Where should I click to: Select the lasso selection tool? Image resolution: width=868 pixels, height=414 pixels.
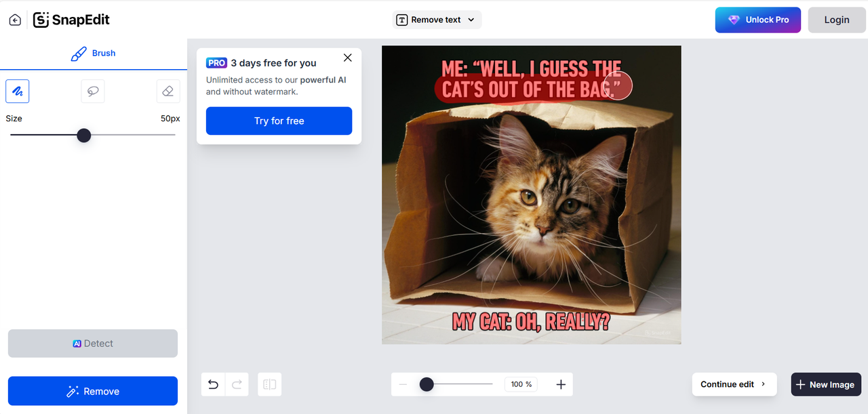click(x=93, y=91)
